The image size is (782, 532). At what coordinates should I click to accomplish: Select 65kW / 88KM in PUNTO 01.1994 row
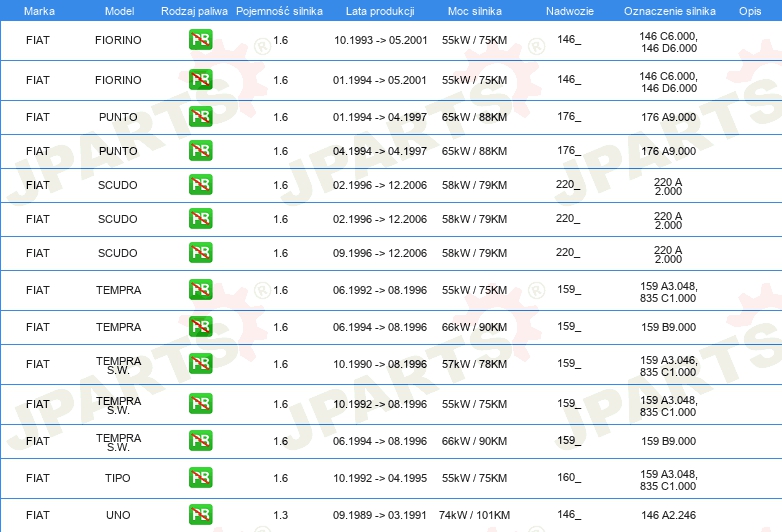click(x=474, y=117)
